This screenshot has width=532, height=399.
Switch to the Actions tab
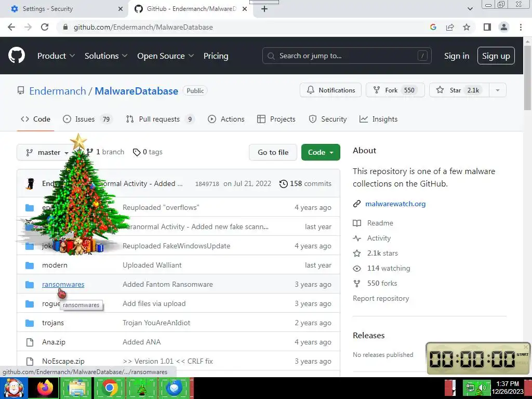226,119
